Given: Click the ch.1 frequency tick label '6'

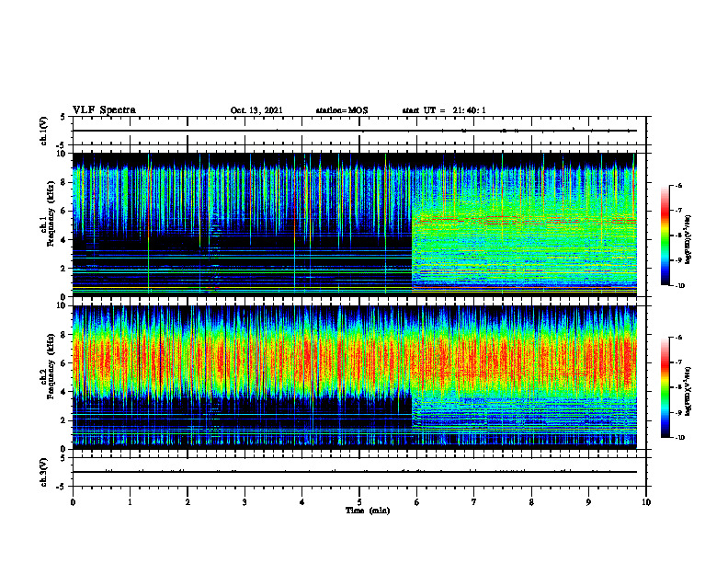Looking at the screenshot, I should point(64,211).
